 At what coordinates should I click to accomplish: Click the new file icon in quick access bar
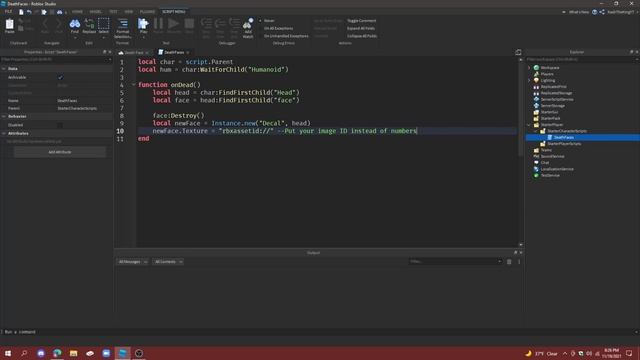[x=21, y=12]
